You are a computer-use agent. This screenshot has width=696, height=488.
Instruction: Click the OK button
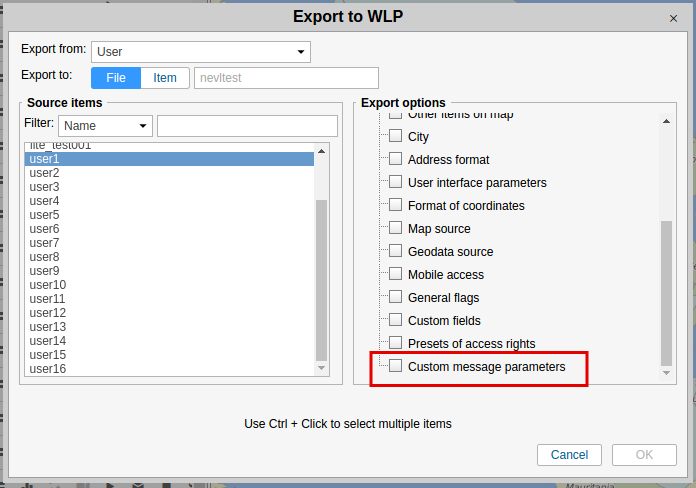(644, 455)
